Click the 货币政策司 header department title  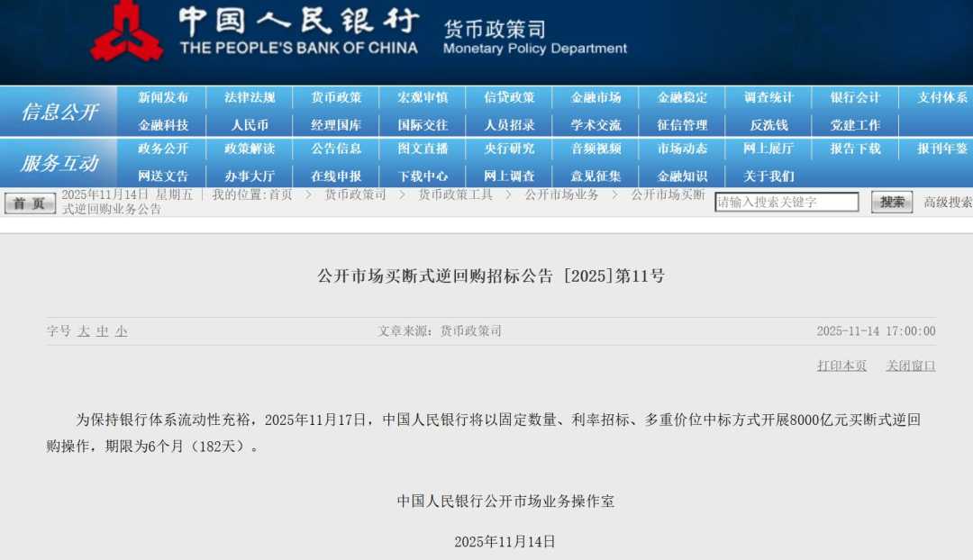point(495,29)
